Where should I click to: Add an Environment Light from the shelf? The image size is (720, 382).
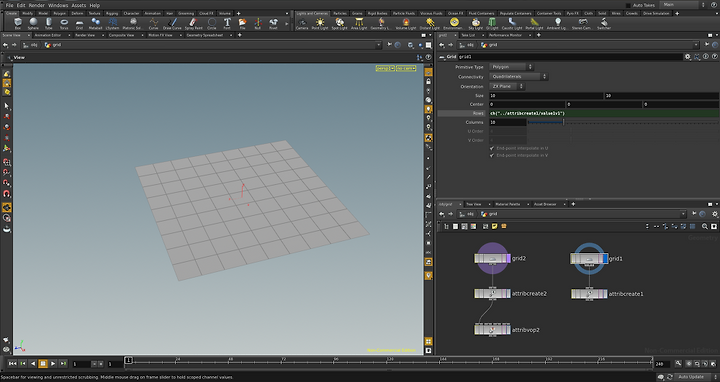(454, 23)
